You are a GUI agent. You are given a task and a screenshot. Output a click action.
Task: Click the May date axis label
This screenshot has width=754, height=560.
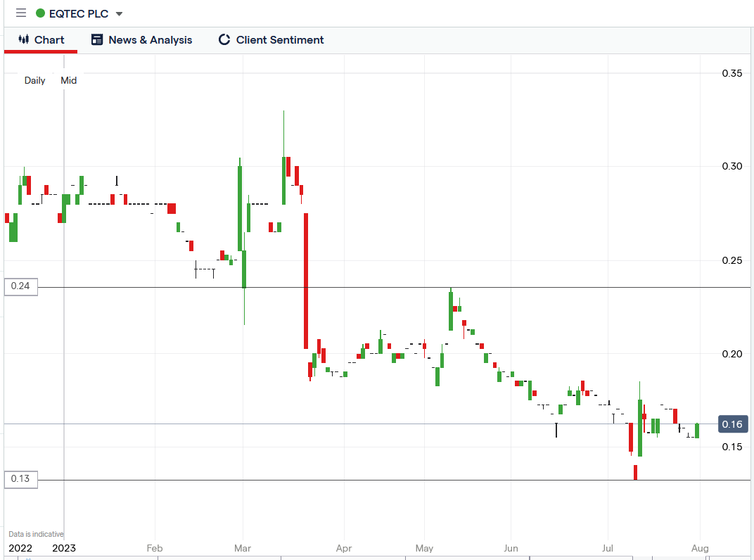424,548
